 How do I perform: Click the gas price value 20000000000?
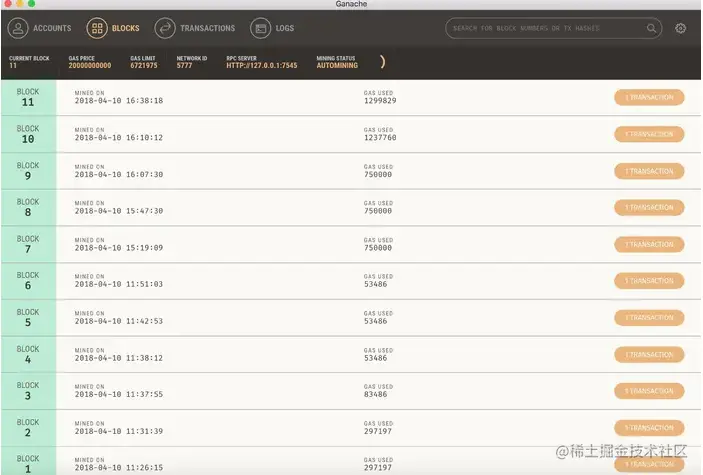90,65
